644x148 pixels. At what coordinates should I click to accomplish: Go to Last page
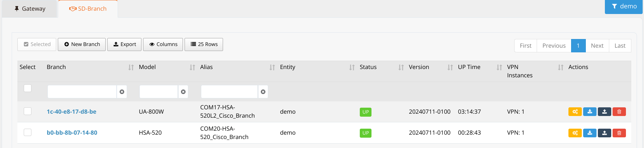620,46
